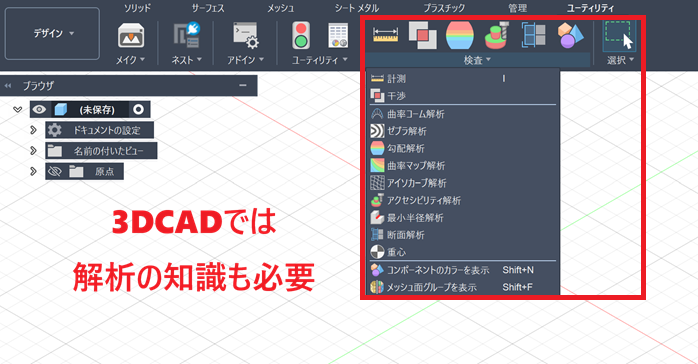Select 名前の付いたビュー folder item
Viewport: 698px width, 364px height.
[101, 150]
